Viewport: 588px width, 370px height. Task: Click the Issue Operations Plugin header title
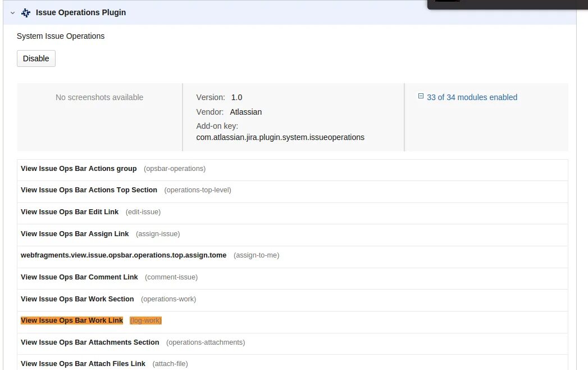coord(81,12)
